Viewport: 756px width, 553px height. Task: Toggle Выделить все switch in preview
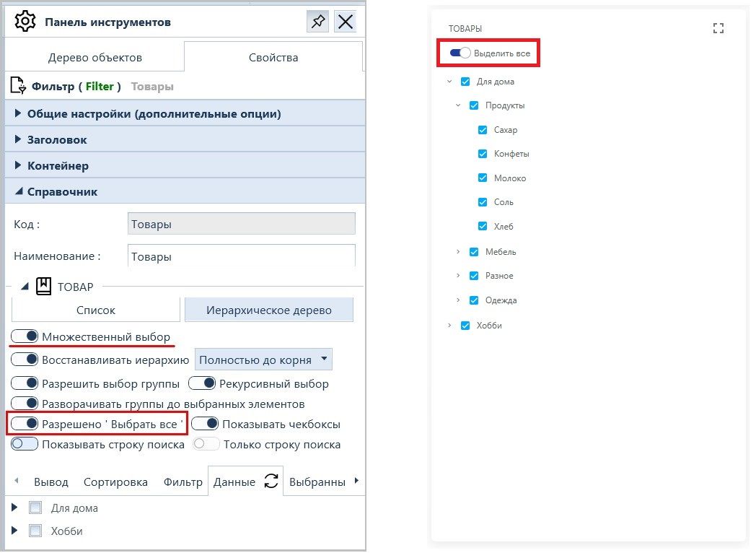click(460, 53)
